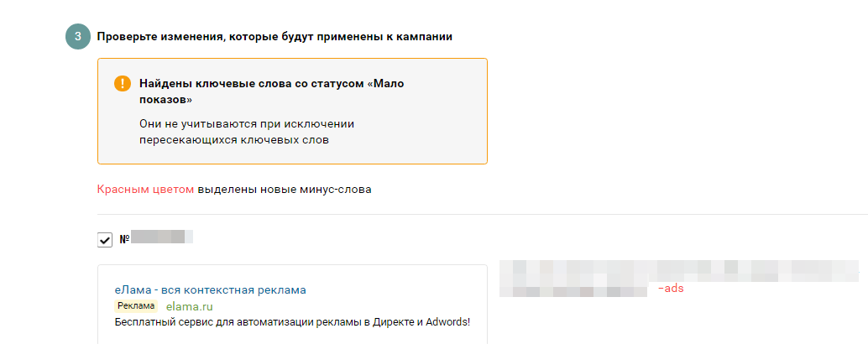Viewport: 868px width, 344px height.
Task: Click the word «кампании» in the step heading
Action: coord(426,37)
